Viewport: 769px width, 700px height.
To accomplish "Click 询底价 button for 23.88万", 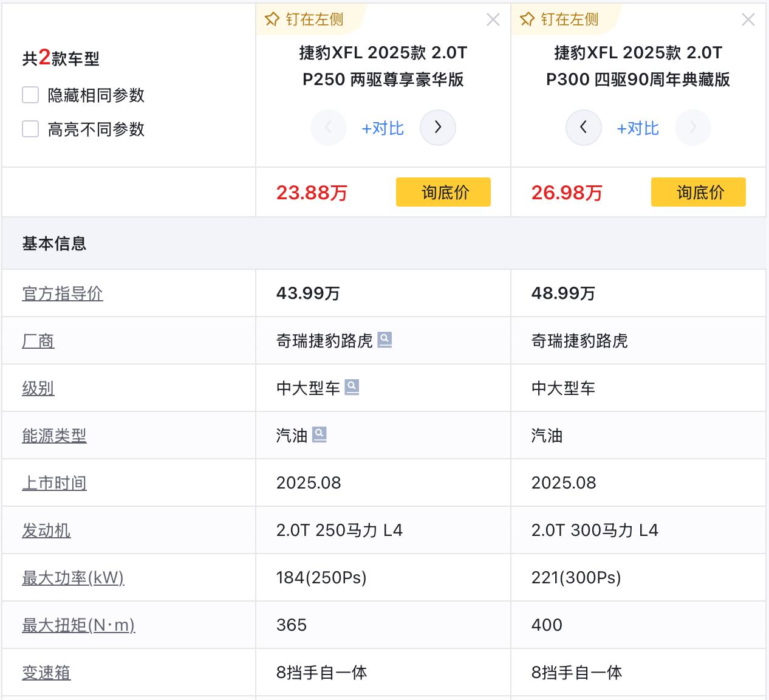I will 443,193.
